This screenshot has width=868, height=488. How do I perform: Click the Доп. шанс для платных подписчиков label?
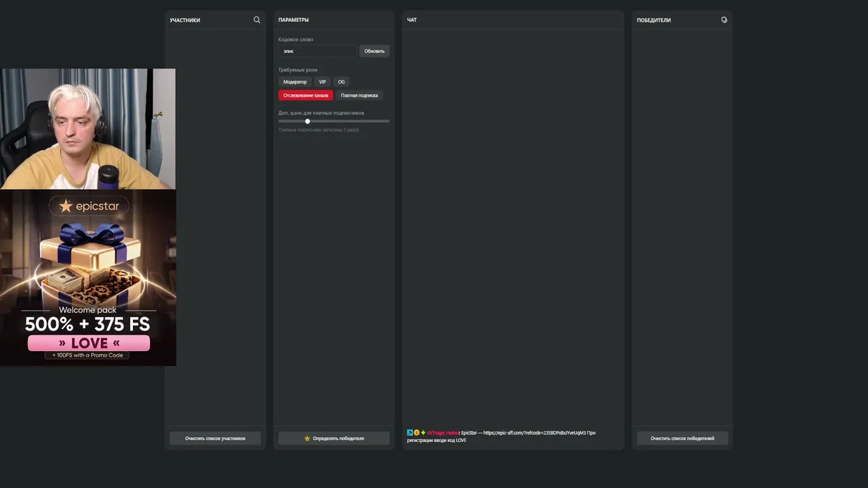click(x=321, y=113)
